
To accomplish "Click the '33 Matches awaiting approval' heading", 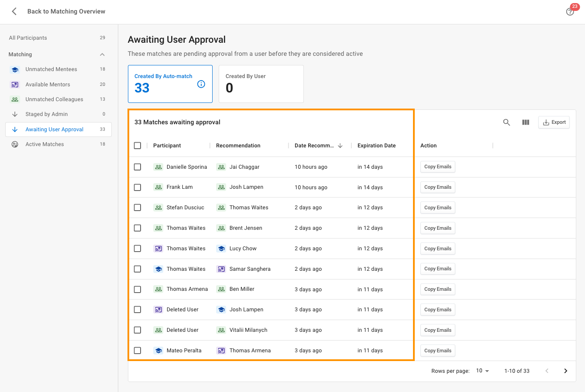I will [x=177, y=123].
